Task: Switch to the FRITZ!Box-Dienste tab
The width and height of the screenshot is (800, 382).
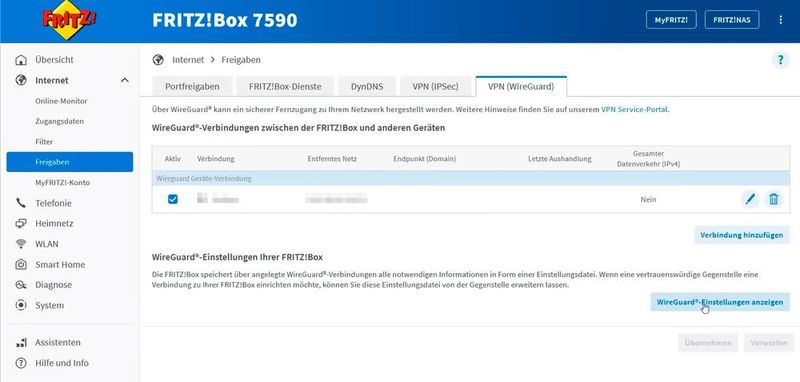Action: point(285,86)
